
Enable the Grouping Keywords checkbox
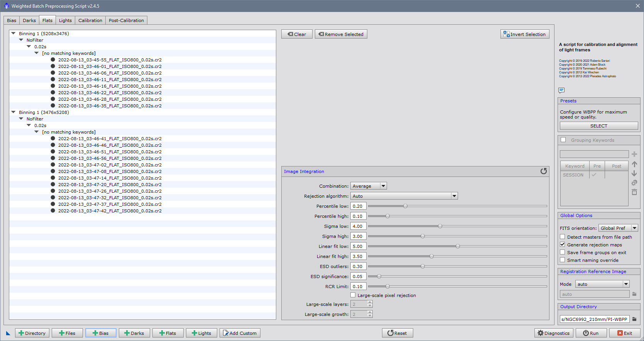pos(563,140)
